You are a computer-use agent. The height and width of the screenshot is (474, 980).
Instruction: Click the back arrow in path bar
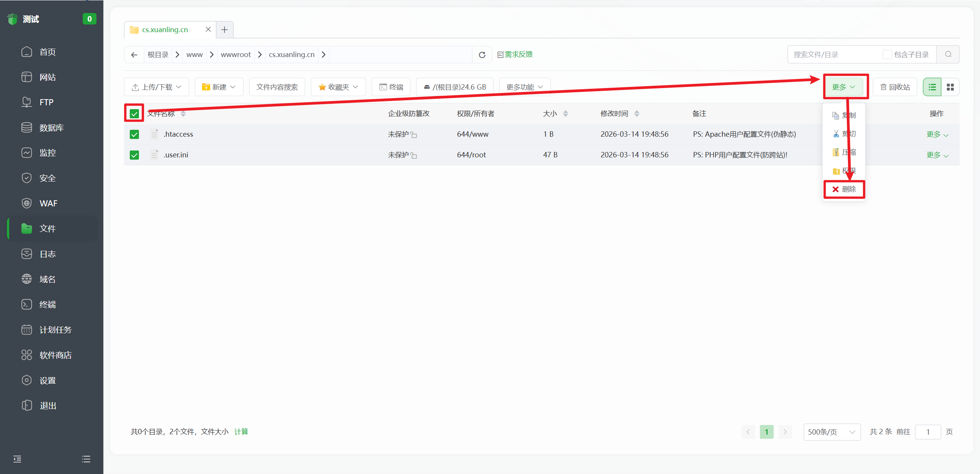click(x=134, y=55)
